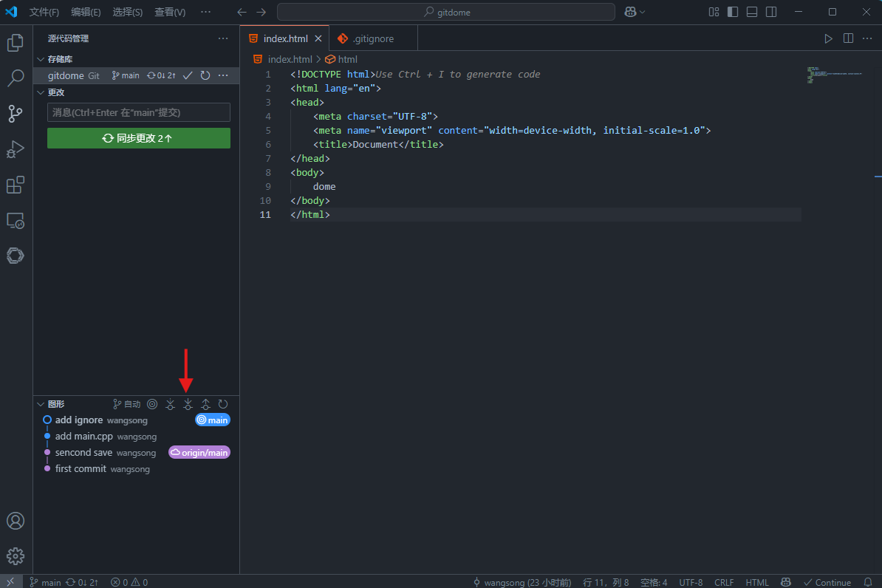
Task: Toggle the panel visibility in title bar
Action: pyautogui.click(x=750, y=12)
